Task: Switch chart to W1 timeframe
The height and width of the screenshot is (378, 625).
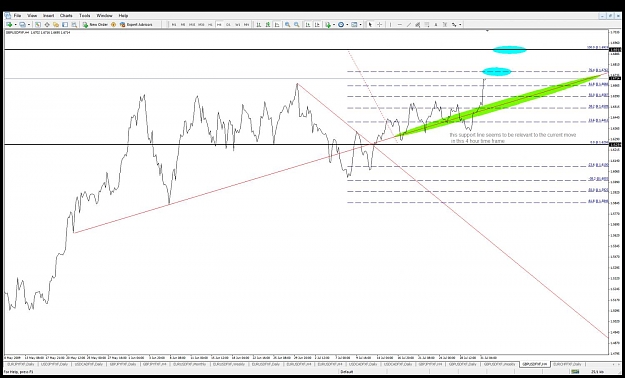Action: point(238,25)
